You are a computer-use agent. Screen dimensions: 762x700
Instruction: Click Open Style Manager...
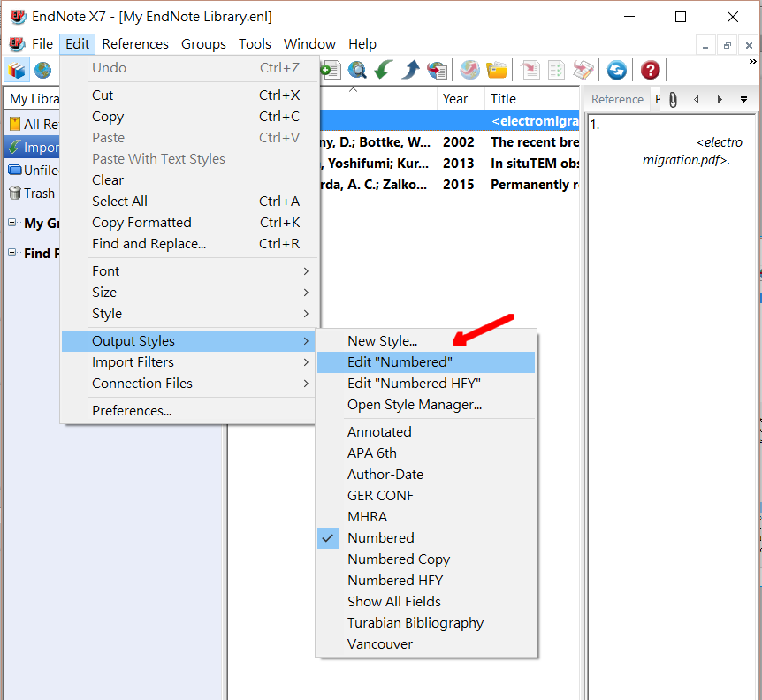pos(426,405)
